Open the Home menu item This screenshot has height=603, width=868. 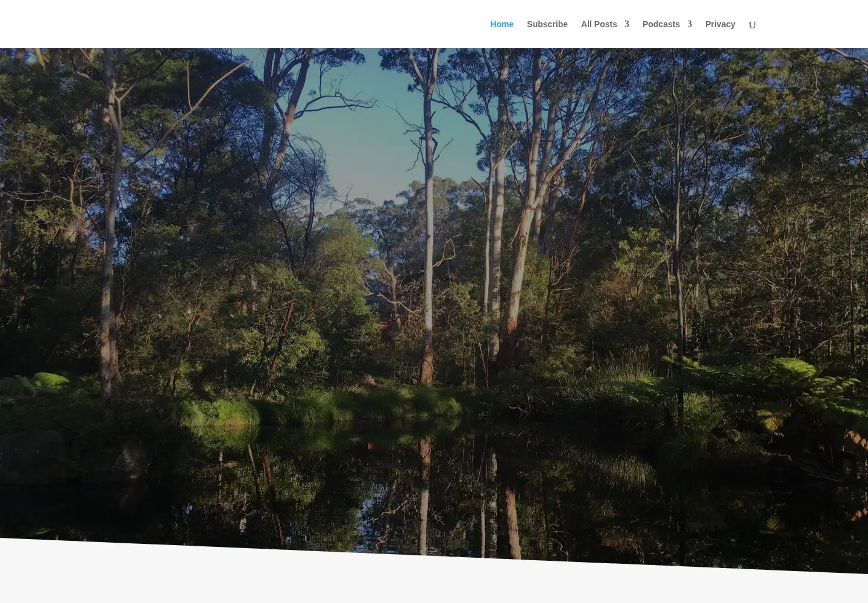502,24
